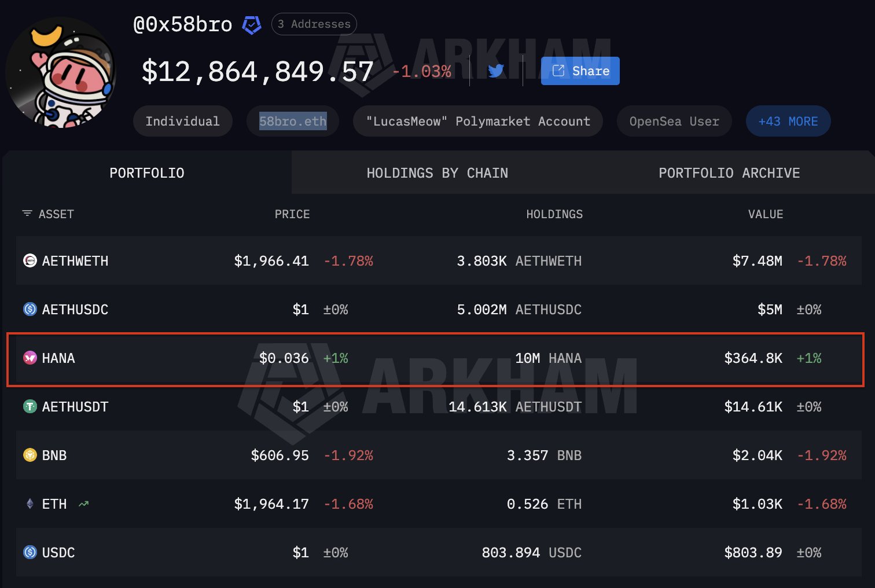The image size is (875, 588).
Task: Click the AETHUSDT Tether icon
Action: click(30, 407)
